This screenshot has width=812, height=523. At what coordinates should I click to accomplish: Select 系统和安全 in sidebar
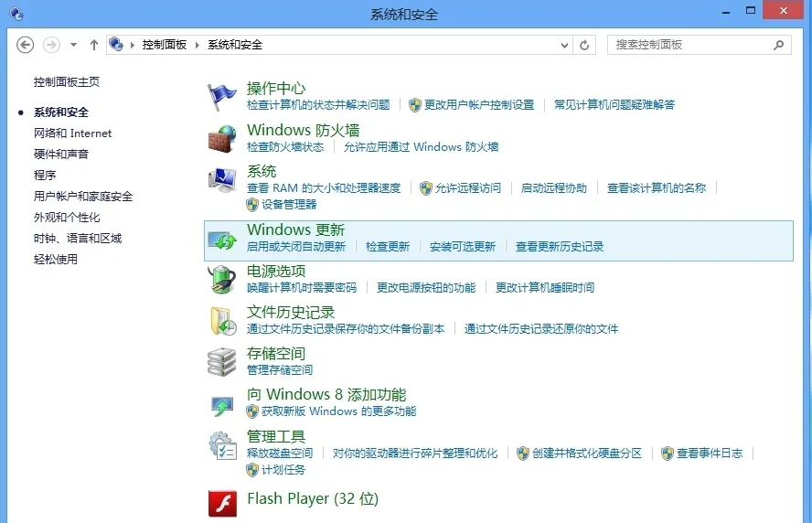tap(61, 112)
